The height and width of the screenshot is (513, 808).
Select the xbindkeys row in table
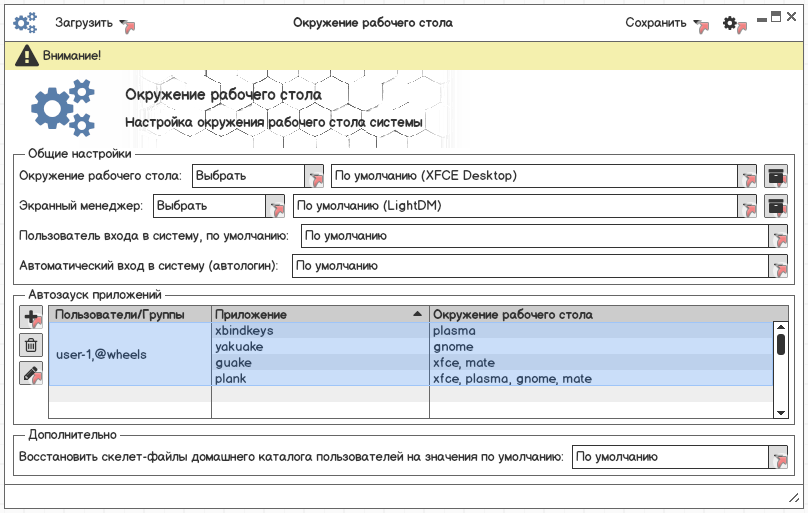pyautogui.click(x=319, y=330)
